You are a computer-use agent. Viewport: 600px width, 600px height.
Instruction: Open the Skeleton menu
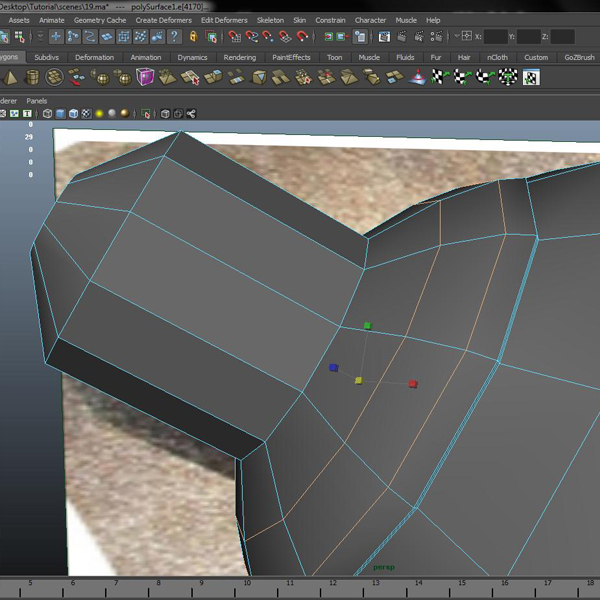(x=270, y=20)
